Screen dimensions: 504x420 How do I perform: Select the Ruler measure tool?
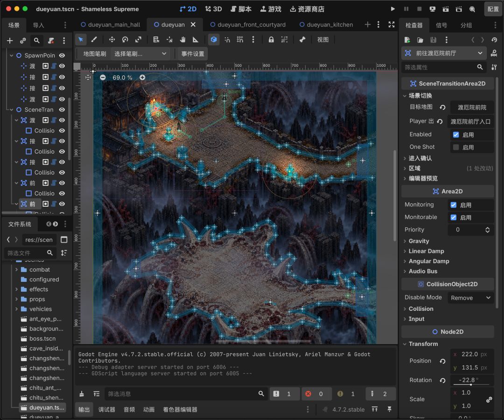click(196, 40)
